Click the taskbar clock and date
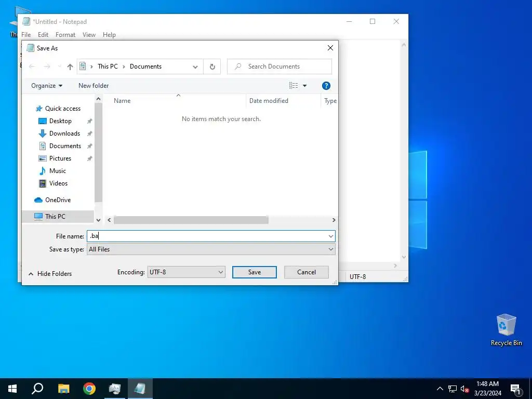This screenshot has width=532, height=399. [x=487, y=389]
